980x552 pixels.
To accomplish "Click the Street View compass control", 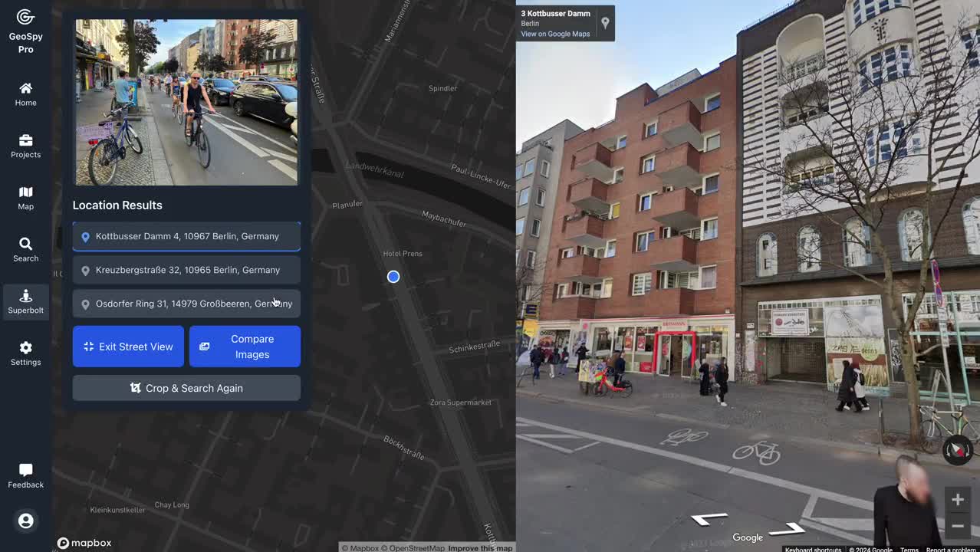I will (957, 450).
